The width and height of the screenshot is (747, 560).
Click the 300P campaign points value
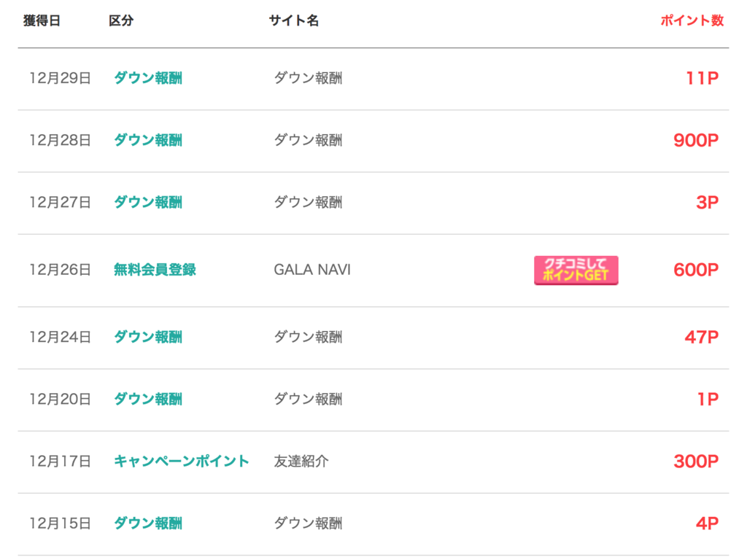tap(695, 461)
